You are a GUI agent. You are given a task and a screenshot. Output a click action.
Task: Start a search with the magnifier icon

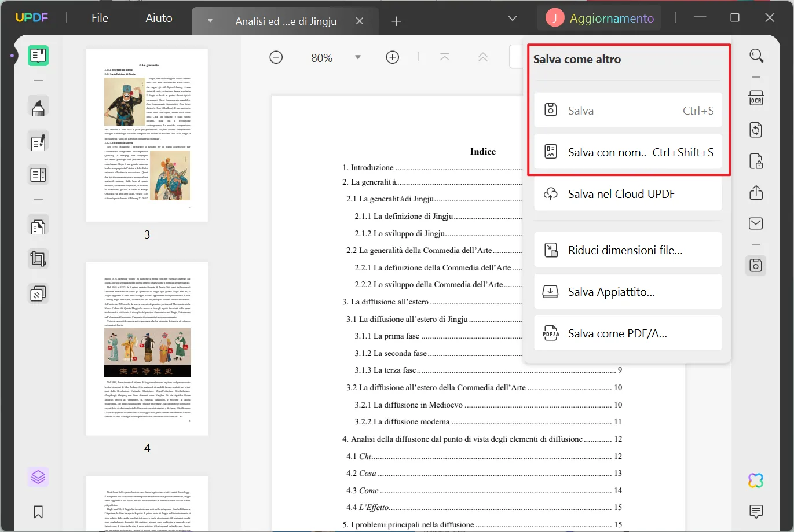click(756, 56)
